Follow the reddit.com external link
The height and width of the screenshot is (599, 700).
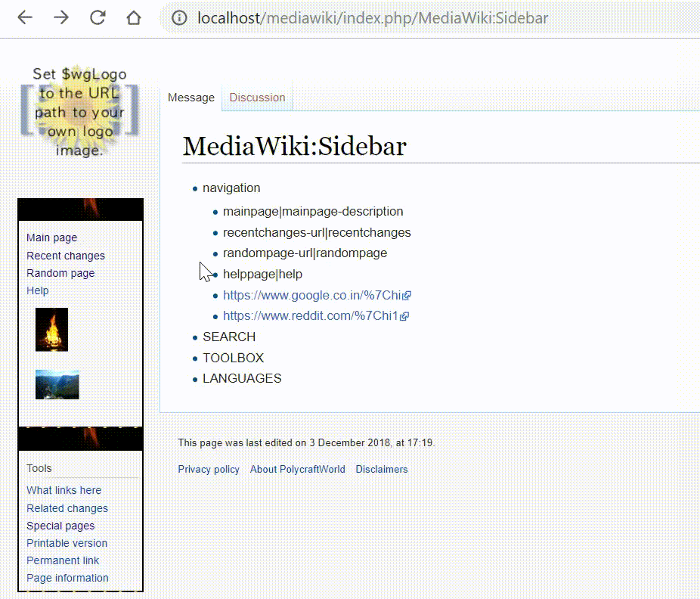[x=316, y=316]
